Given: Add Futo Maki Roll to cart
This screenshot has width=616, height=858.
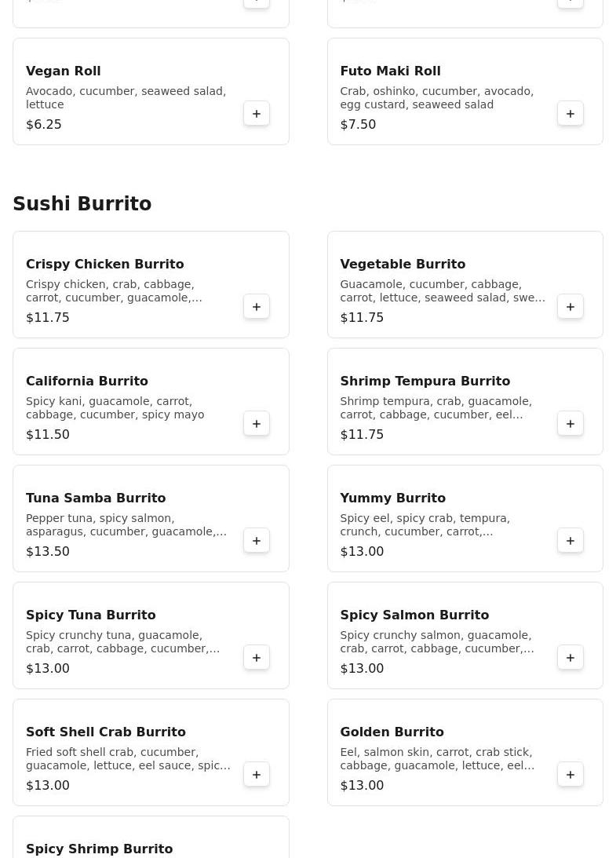Looking at the screenshot, I should 570,114.
